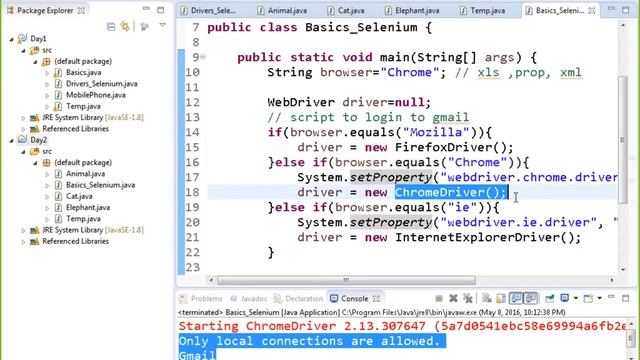Image resolution: width=640 pixels, height=360 pixels.
Task: Open the Elephant.java editor tab
Action: pyautogui.click(x=412, y=11)
